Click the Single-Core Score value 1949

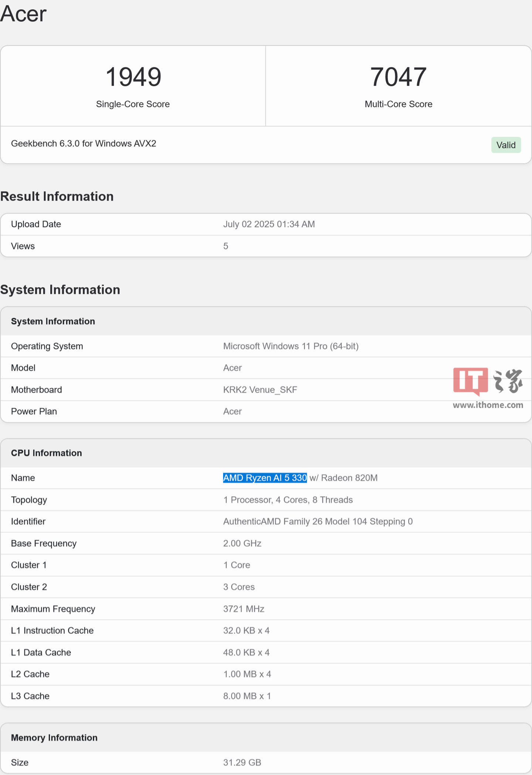(133, 77)
